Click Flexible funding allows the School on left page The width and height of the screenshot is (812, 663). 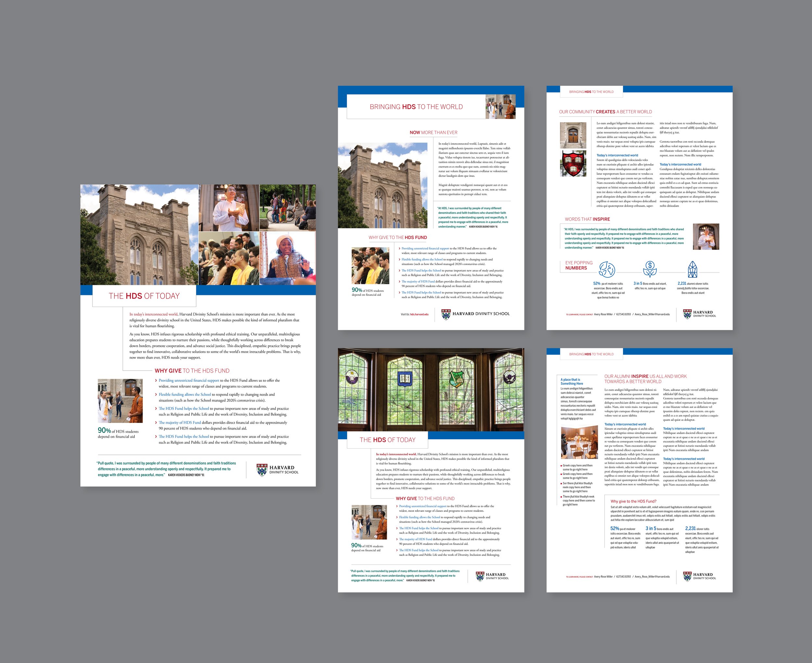pyautogui.click(x=185, y=394)
